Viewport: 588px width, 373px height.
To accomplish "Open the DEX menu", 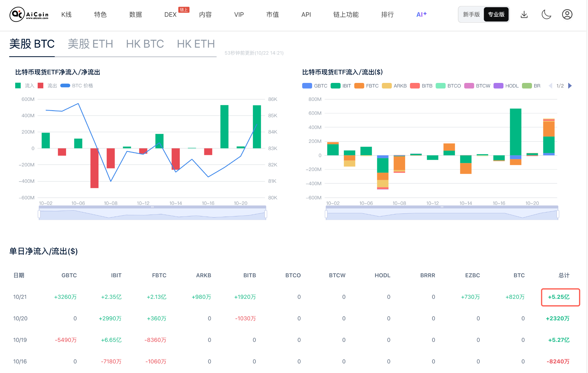I will coord(170,14).
